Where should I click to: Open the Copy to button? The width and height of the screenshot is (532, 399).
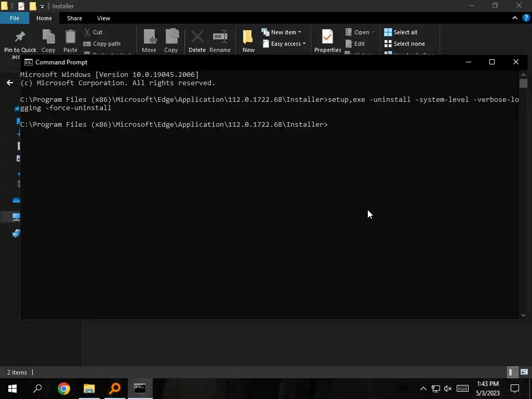(171, 41)
